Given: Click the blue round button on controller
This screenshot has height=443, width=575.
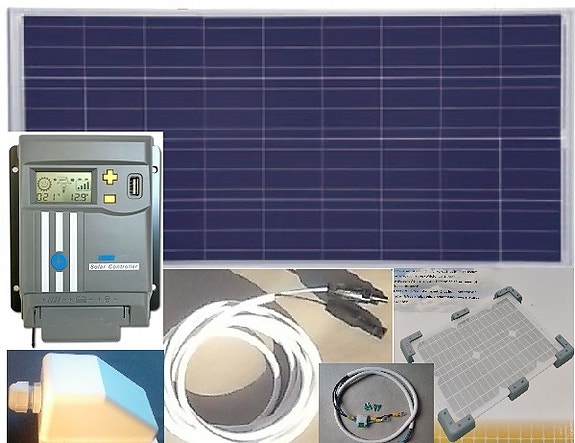Looking at the screenshot, I should 59,261.
